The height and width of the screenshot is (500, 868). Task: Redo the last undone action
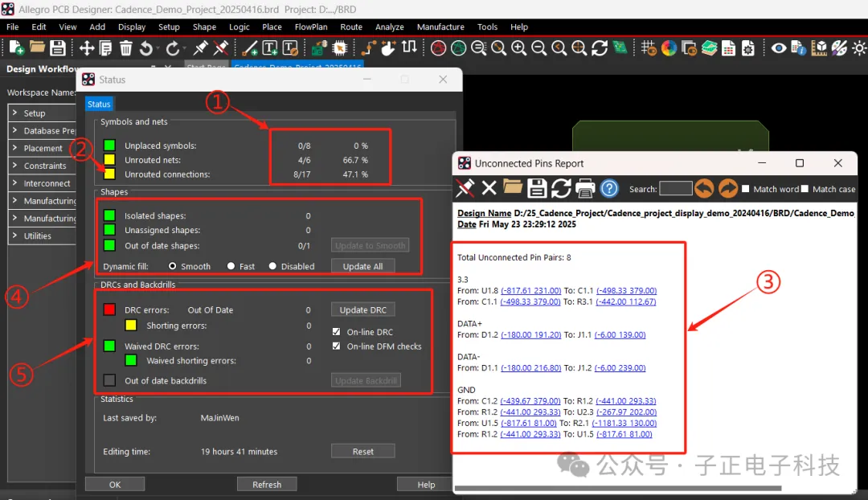pyautogui.click(x=173, y=48)
